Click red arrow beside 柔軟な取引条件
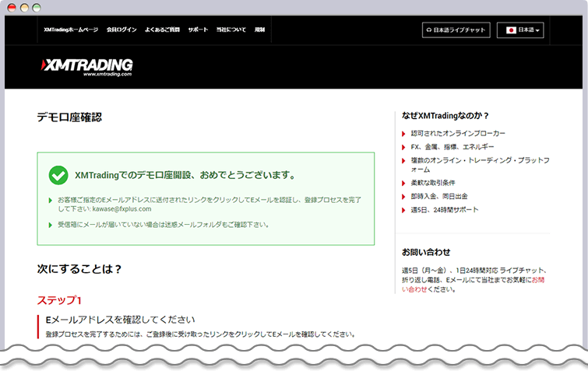 pos(403,183)
